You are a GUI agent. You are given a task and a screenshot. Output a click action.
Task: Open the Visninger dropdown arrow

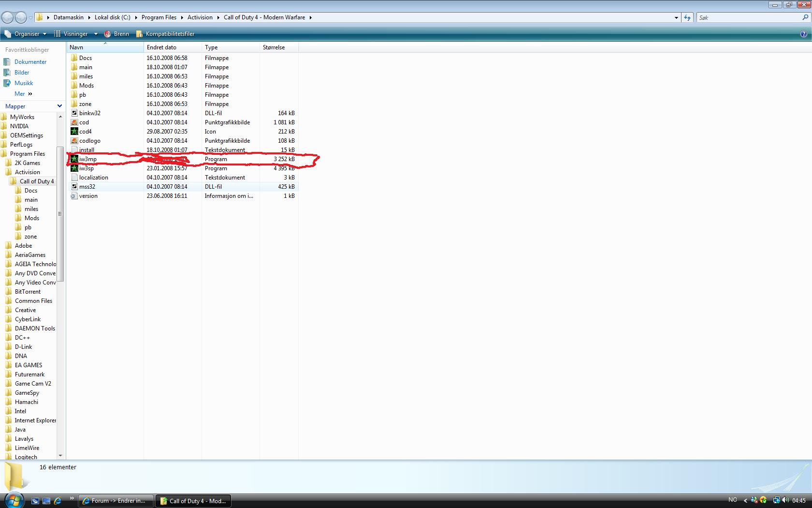[96, 34]
